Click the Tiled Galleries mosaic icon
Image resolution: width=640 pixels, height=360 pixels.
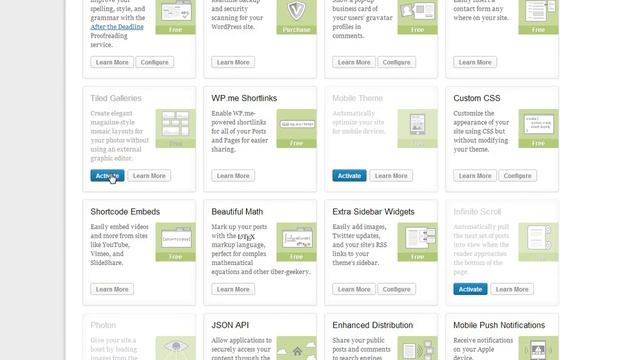click(176, 128)
